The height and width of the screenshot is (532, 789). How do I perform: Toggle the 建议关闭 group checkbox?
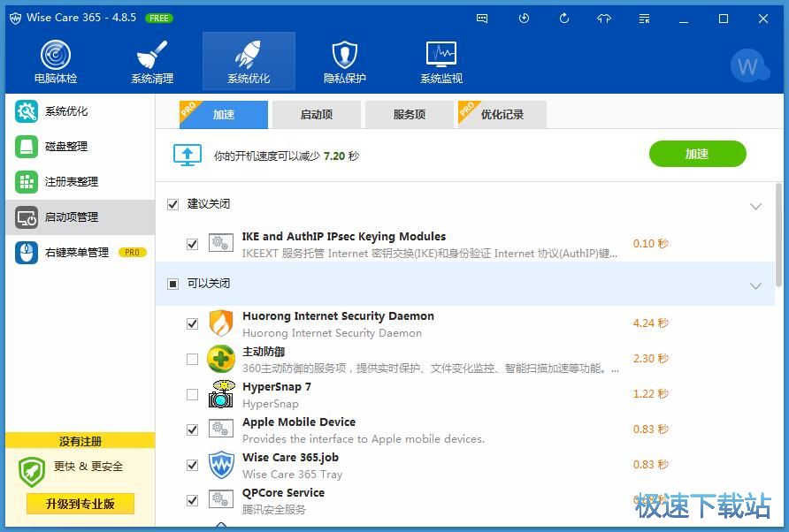pos(172,204)
